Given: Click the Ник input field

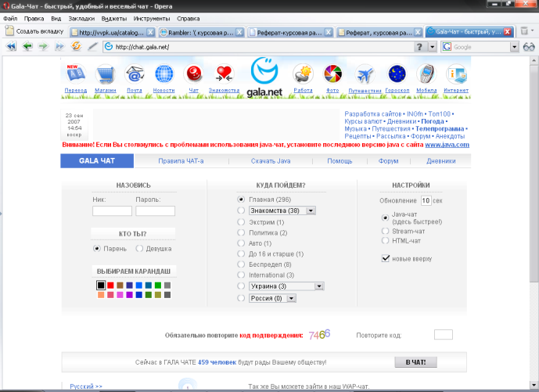Looking at the screenshot, I should [112, 210].
